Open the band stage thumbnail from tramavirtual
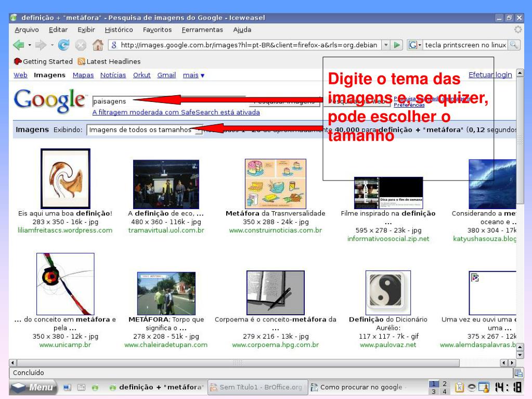The width and height of the screenshot is (532, 399). [x=166, y=184]
